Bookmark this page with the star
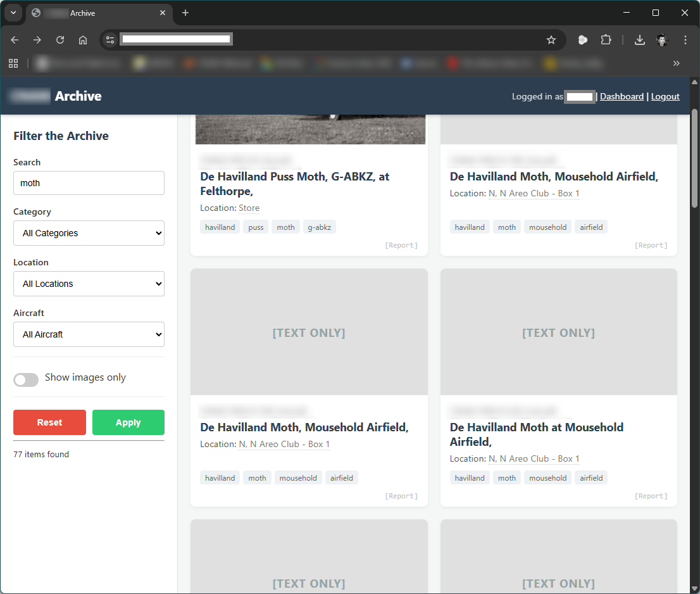 551,40
